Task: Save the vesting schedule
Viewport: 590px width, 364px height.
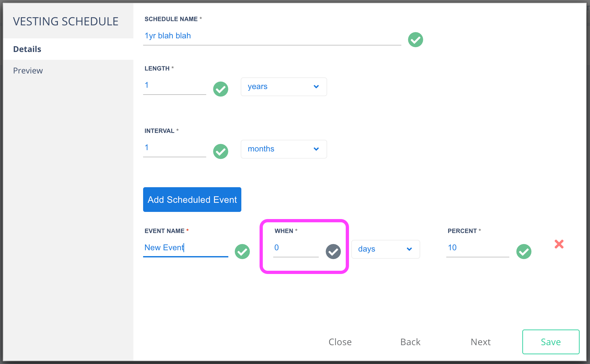Action: click(551, 342)
